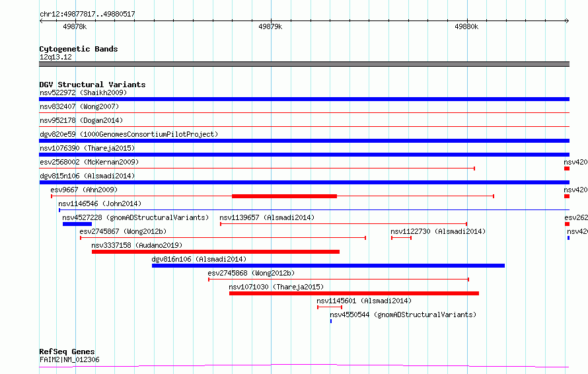Click the 49878k ruler coordinate
Image resolution: width=588 pixels, height=374 pixels.
(x=75, y=26)
